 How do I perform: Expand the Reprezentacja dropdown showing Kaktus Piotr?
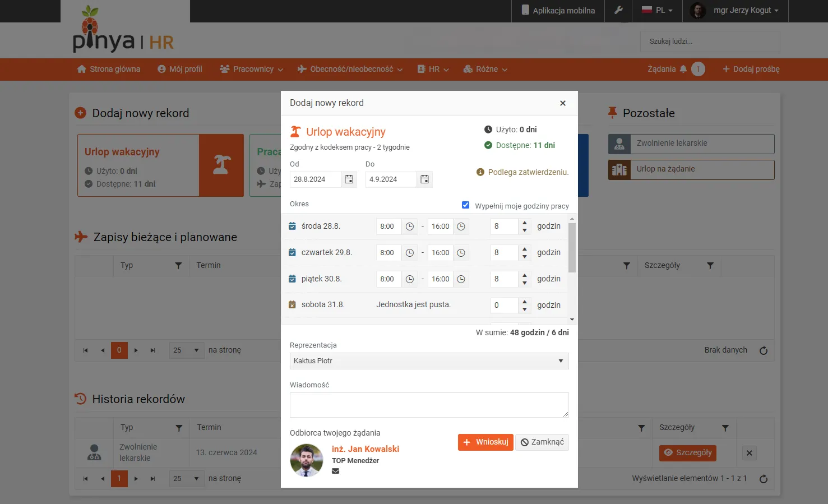[429, 361]
